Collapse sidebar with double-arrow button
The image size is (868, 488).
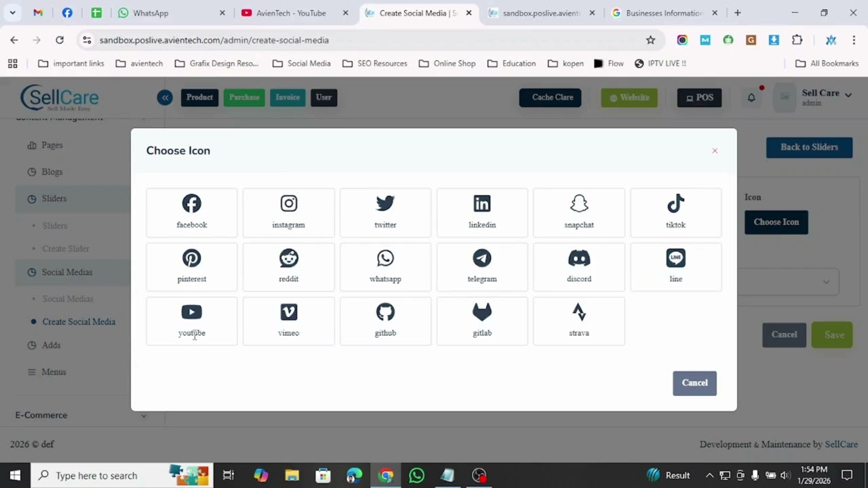[165, 98]
